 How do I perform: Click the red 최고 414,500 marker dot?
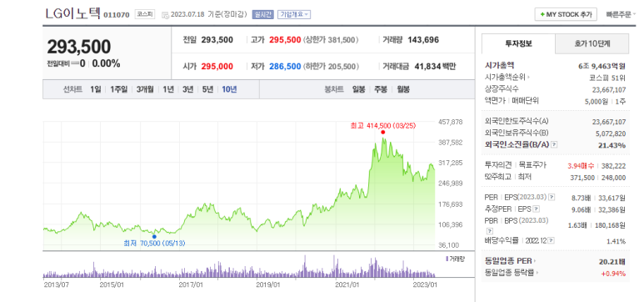coord(382,132)
